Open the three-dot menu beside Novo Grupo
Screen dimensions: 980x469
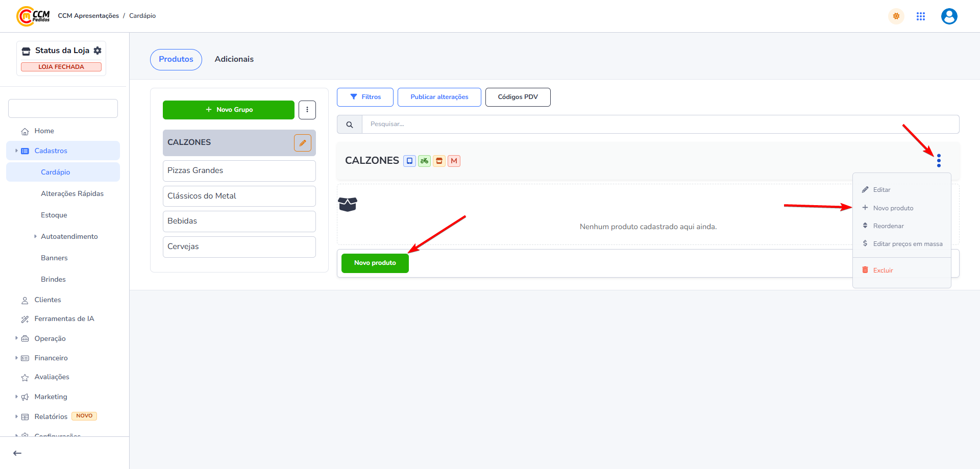tap(307, 110)
